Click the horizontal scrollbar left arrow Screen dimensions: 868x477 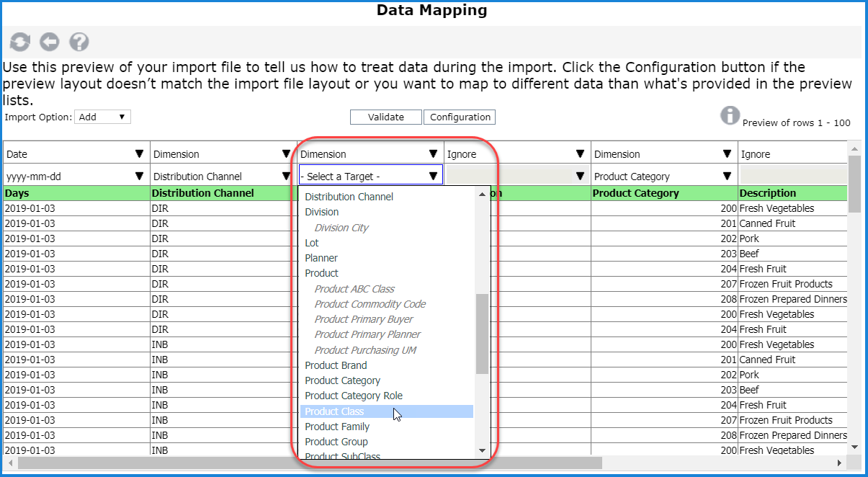10,463
